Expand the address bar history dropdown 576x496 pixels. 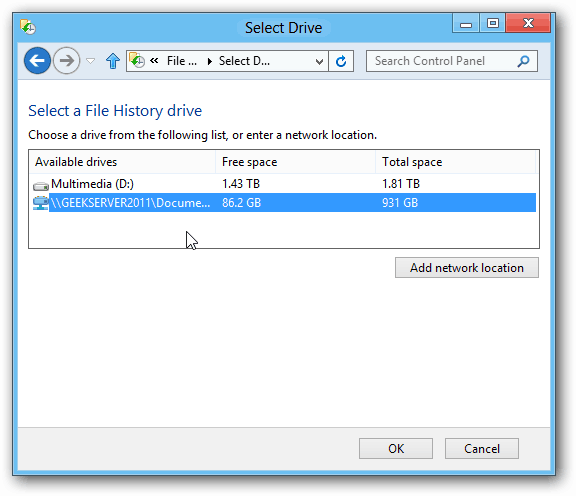[319, 61]
